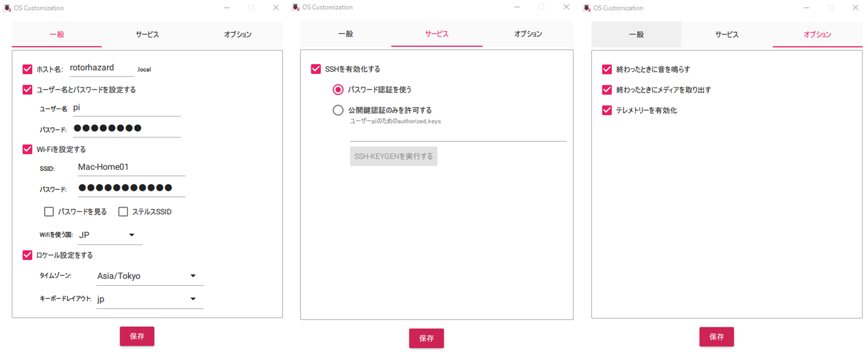Image resolution: width=868 pixels, height=354 pixels.
Task: Click 保存 button in middle window
Action: click(427, 338)
